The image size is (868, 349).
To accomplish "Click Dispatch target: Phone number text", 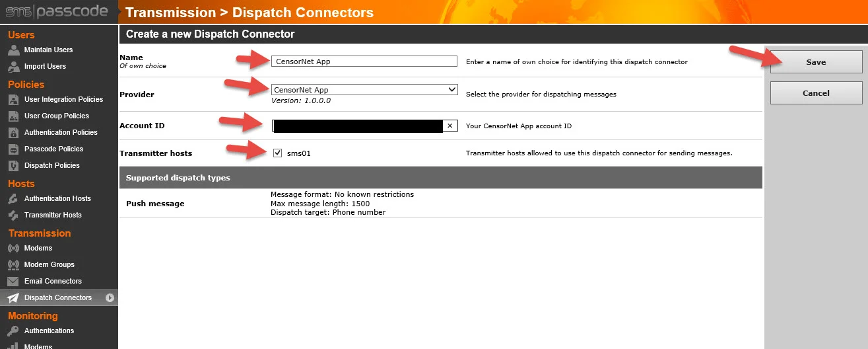I will 328,212.
